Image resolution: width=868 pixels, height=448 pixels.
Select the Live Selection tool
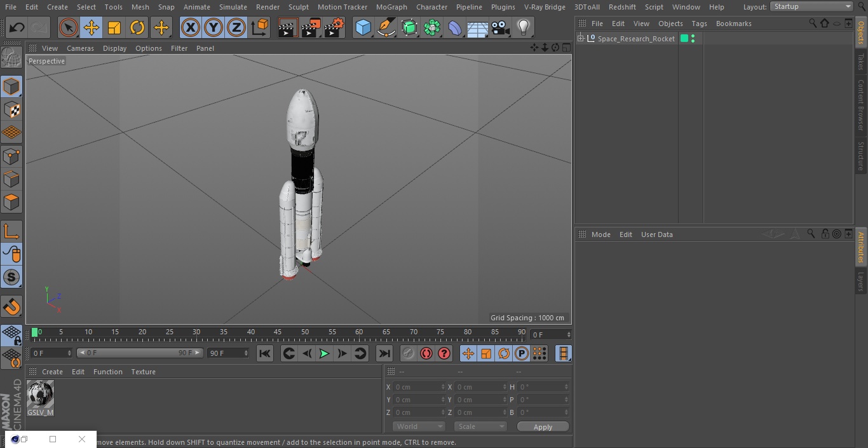pyautogui.click(x=69, y=27)
